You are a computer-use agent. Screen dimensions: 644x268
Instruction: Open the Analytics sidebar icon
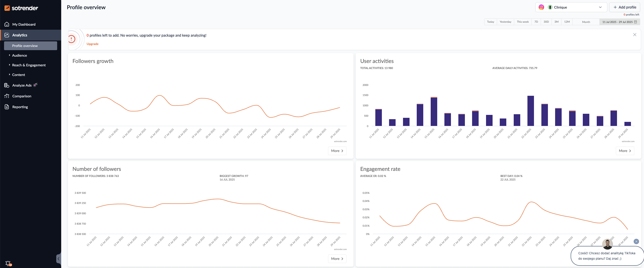click(7, 35)
